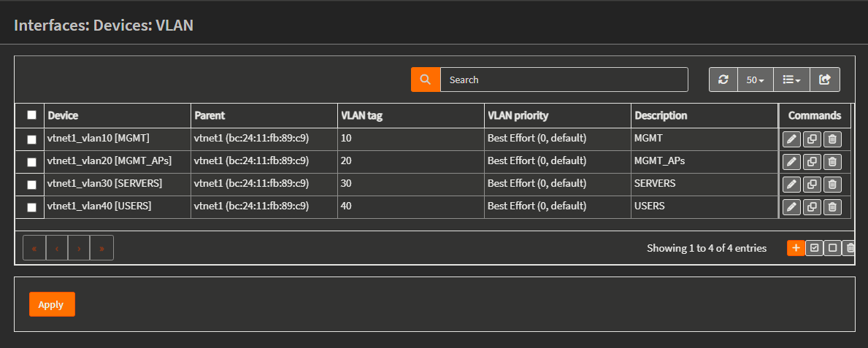Check the vtnet1_vlan40 [USERS] row checkbox
The width and height of the screenshot is (868, 348).
(x=31, y=207)
